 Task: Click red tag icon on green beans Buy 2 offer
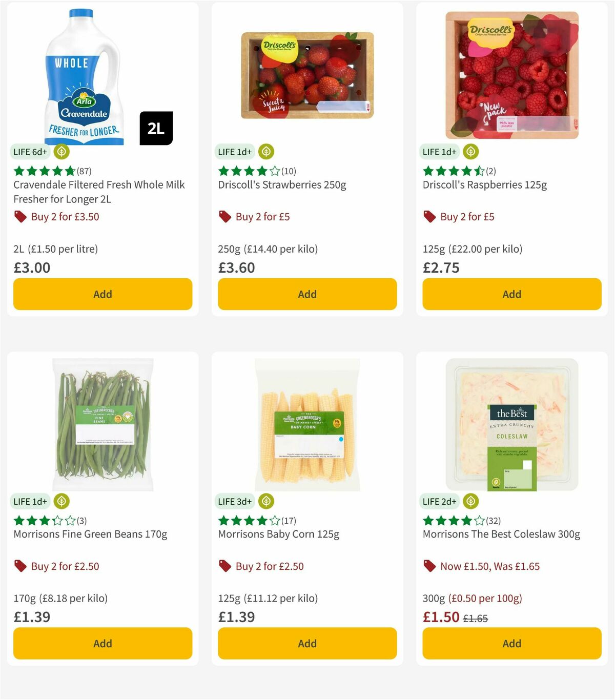20,566
